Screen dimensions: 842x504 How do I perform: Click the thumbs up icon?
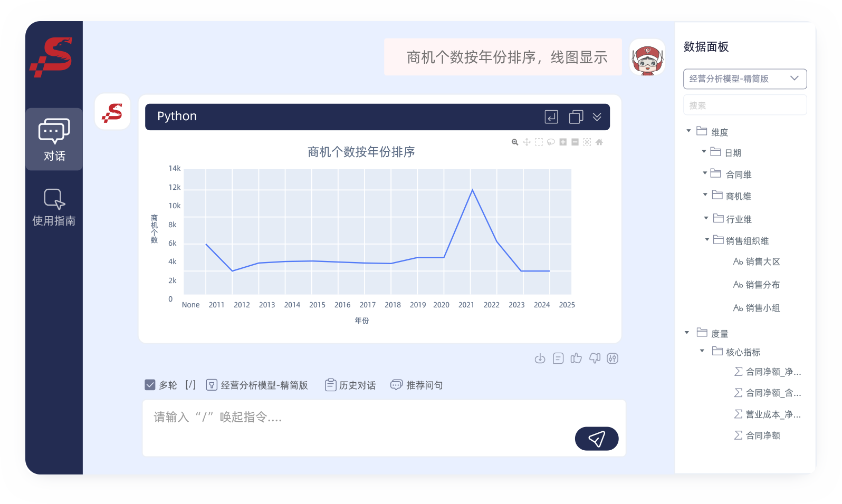click(x=576, y=358)
